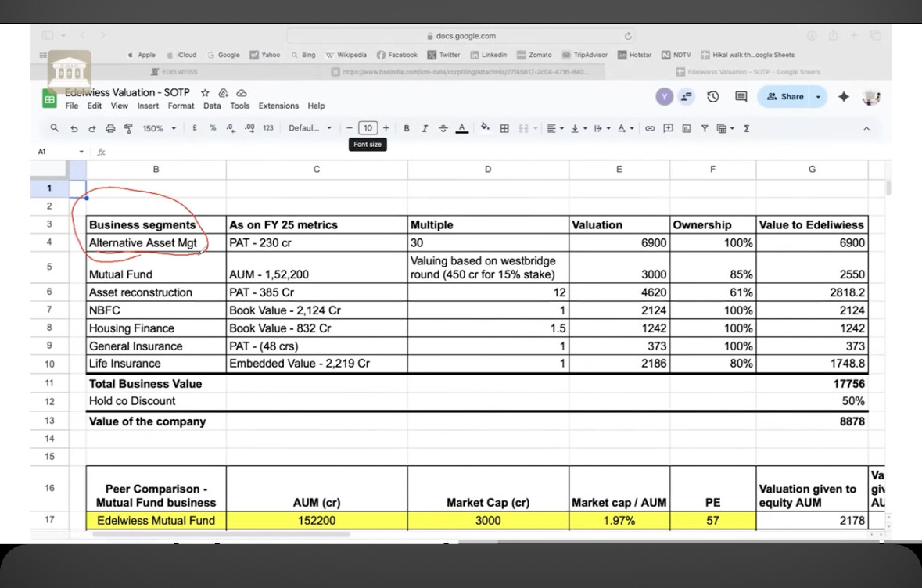This screenshot has height=588, width=922.
Task: Open the text color picker
Action: click(461, 128)
